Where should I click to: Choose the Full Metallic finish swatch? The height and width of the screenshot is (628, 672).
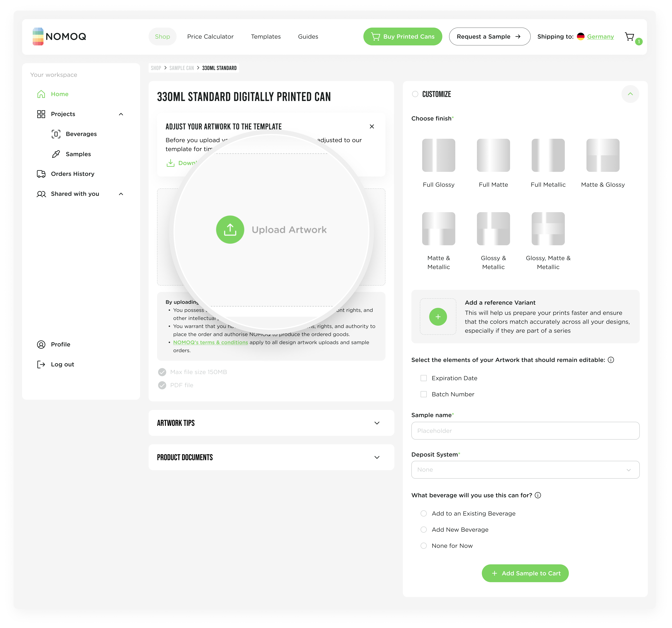548,155
